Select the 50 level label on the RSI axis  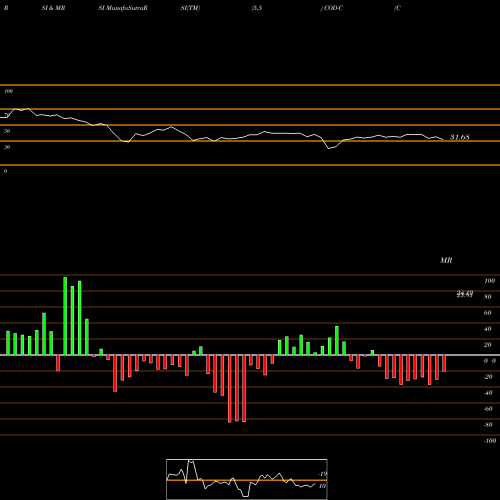click(7, 131)
